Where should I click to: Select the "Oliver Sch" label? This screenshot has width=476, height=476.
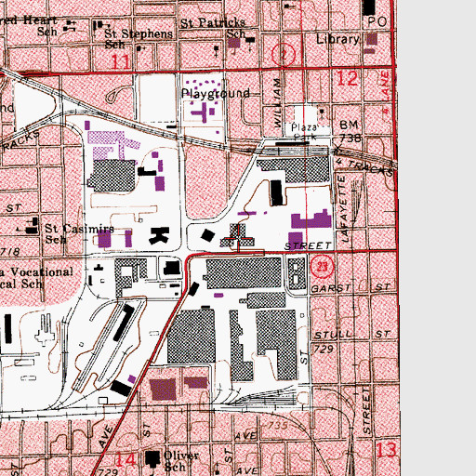tap(181, 461)
